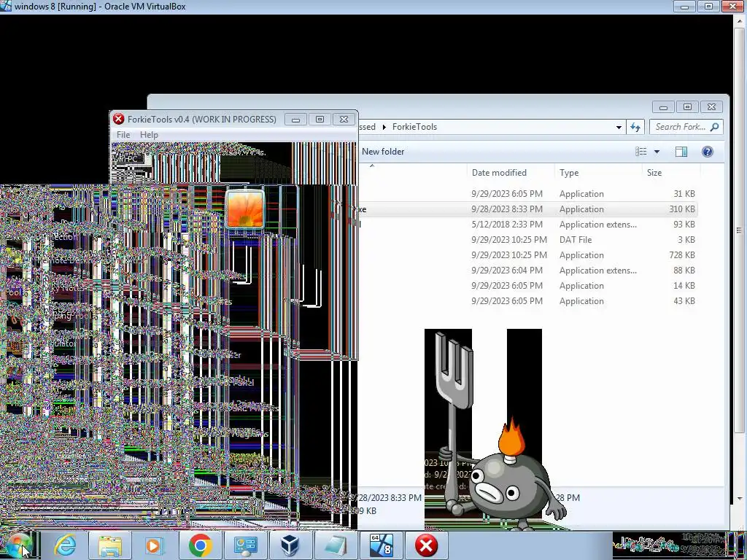Select the 9/29/2023 6:04 PM row

coord(528,270)
